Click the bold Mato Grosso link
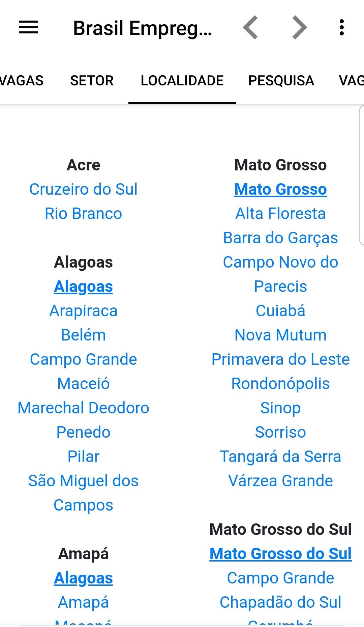This screenshot has height=627, width=364. pyautogui.click(x=280, y=189)
